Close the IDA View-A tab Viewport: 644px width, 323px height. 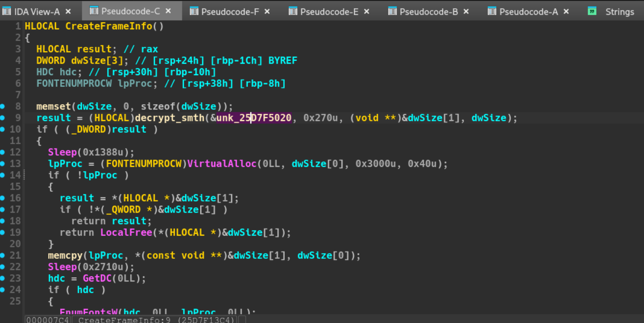[x=68, y=12]
